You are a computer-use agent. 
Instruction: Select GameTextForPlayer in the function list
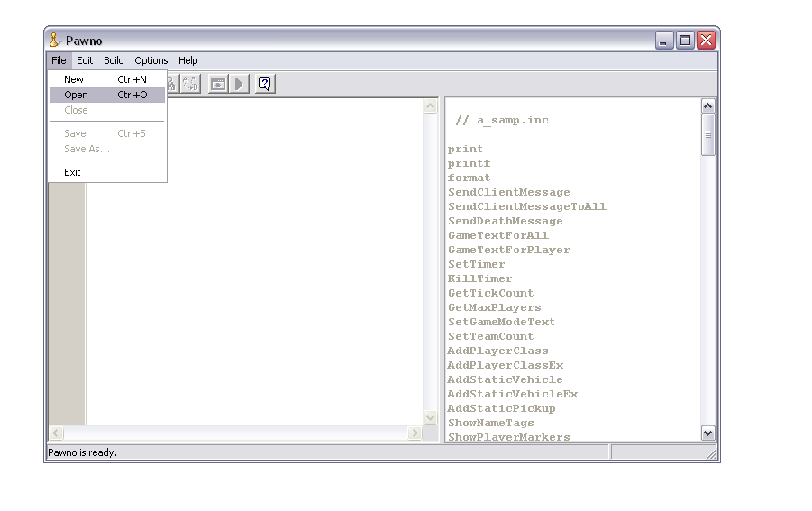pyautogui.click(x=508, y=250)
